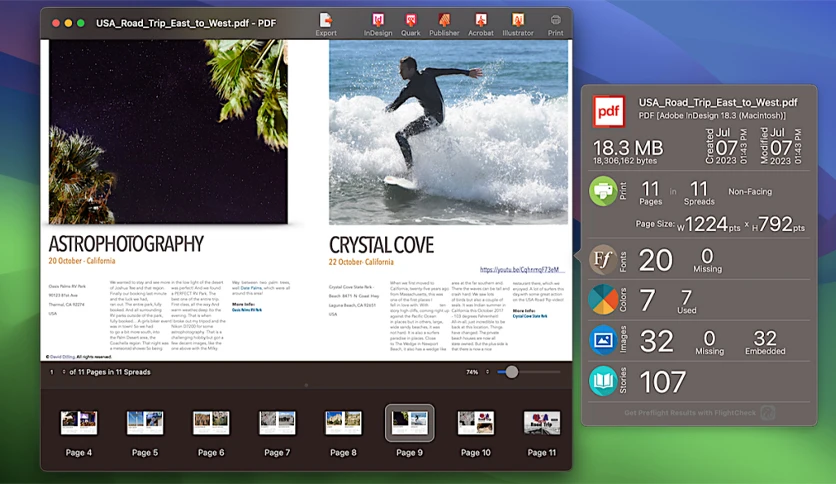Viewport: 836px width, 484px height.
Task: Select the Colors pie chart icon
Action: click(603, 300)
